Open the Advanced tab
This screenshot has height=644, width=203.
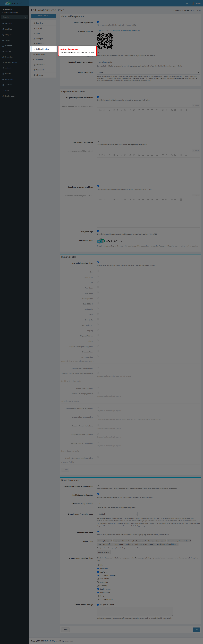pyautogui.click(x=44, y=75)
